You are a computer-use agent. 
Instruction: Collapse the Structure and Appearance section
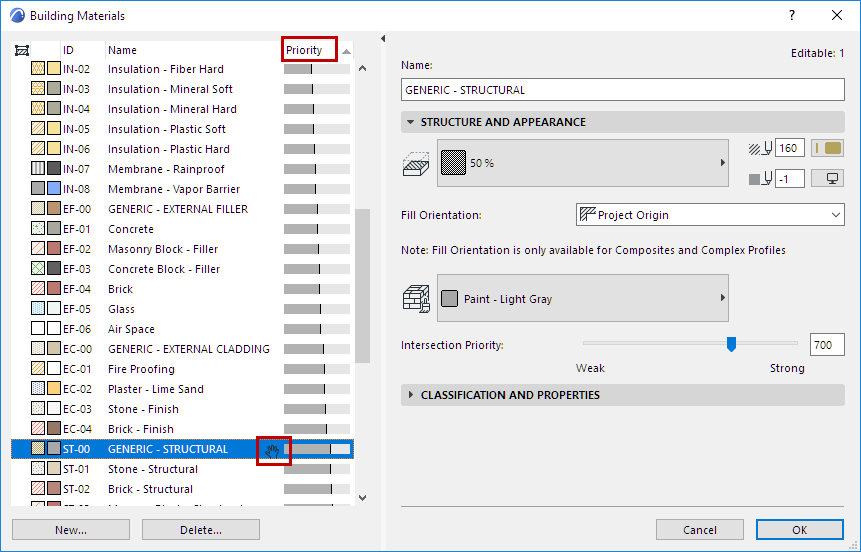click(410, 122)
